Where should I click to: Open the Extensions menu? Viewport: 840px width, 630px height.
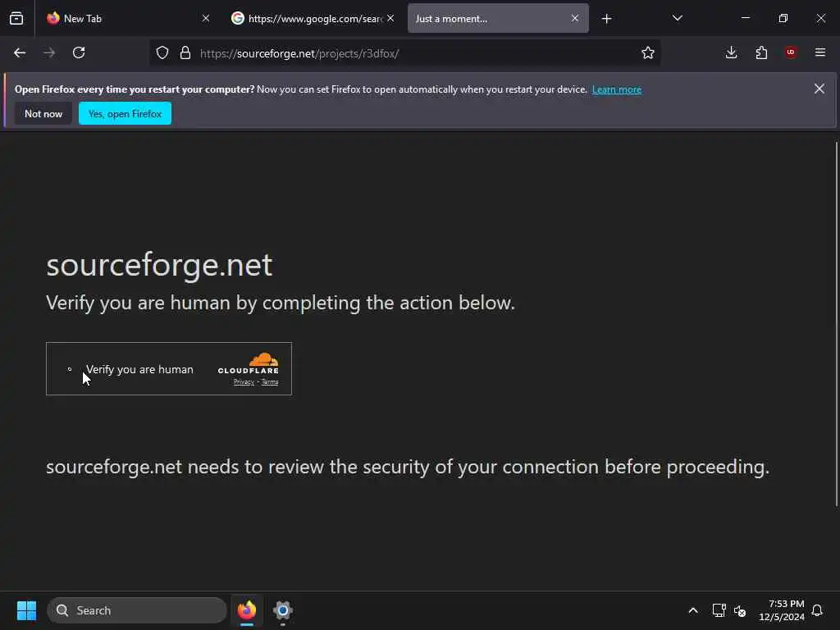coord(761,52)
